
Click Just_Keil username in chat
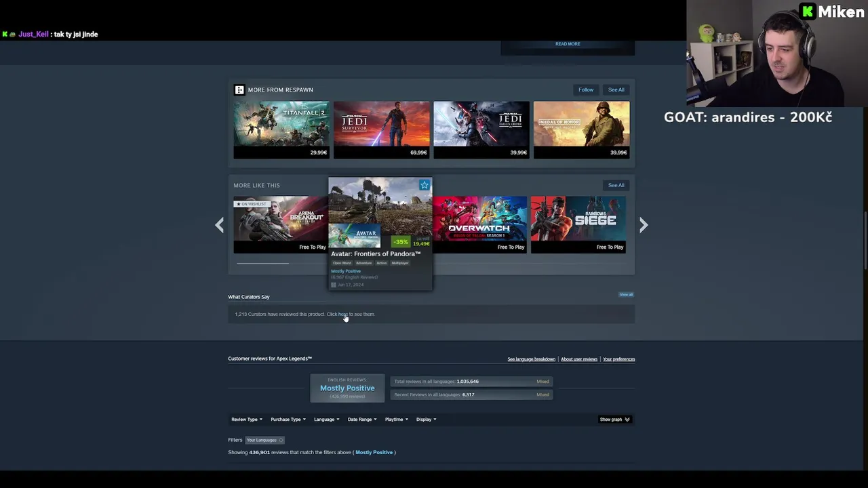[x=33, y=34]
